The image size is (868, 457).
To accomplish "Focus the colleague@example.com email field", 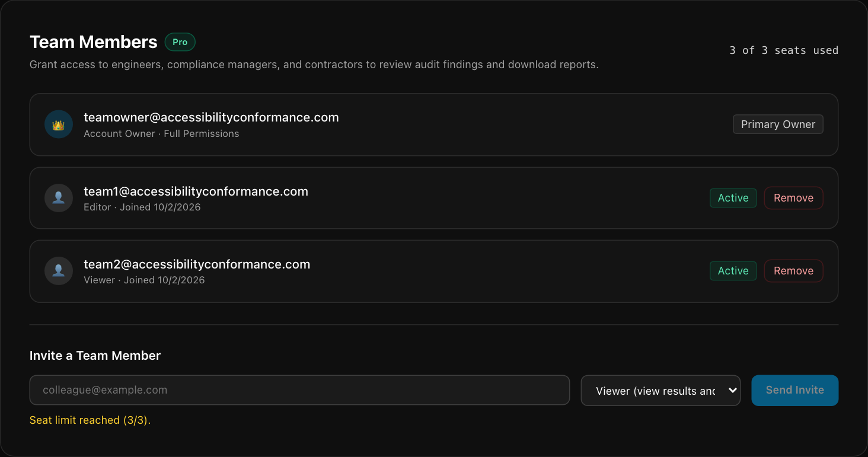I will click(299, 390).
